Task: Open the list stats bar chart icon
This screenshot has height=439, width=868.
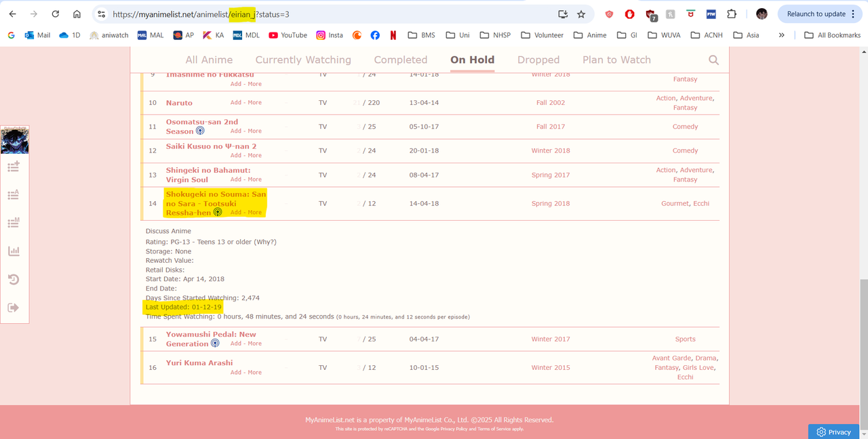Action: 14,251
